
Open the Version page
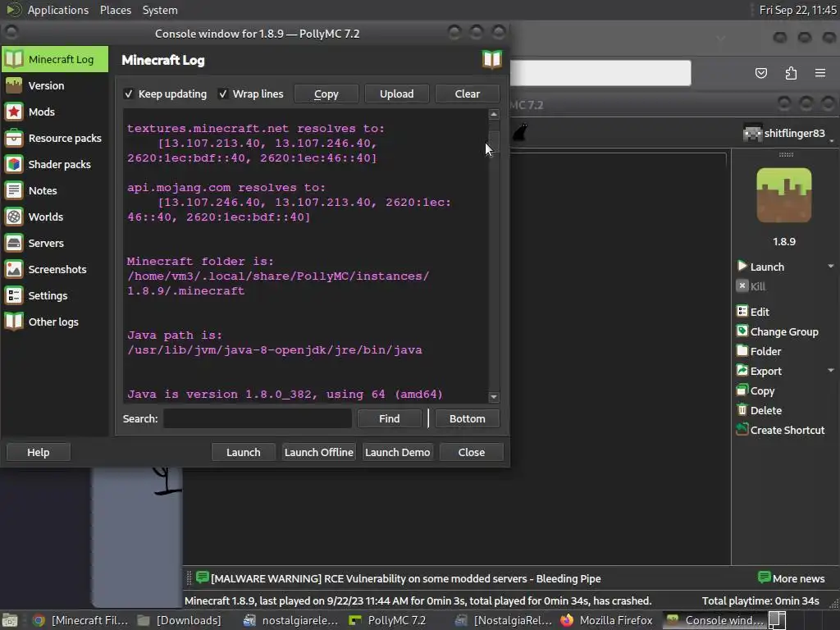[x=55, y=85]
